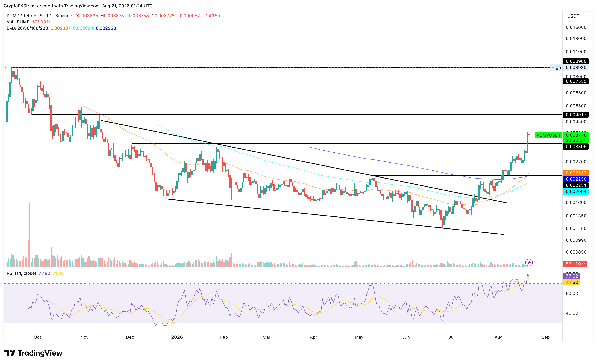Viewport: 597px width, 364px height.
Task: Click the blue 0.002258 axis label
Action: [576, 179]
